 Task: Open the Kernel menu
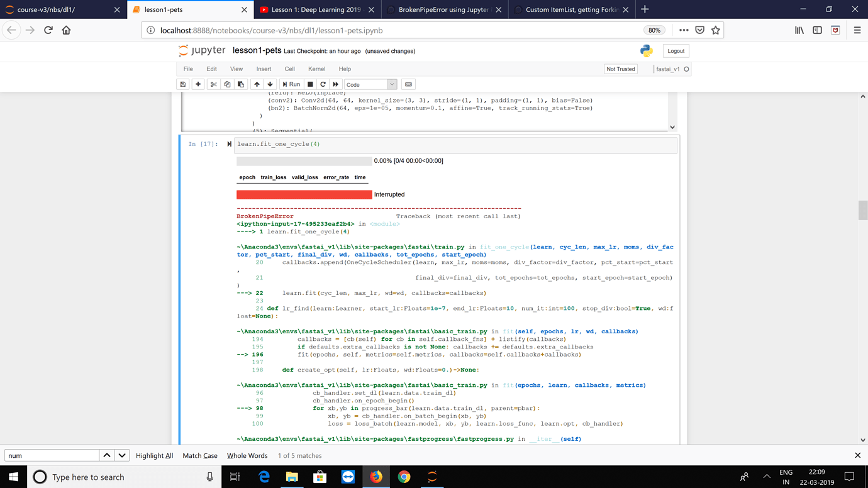[316, 69]
